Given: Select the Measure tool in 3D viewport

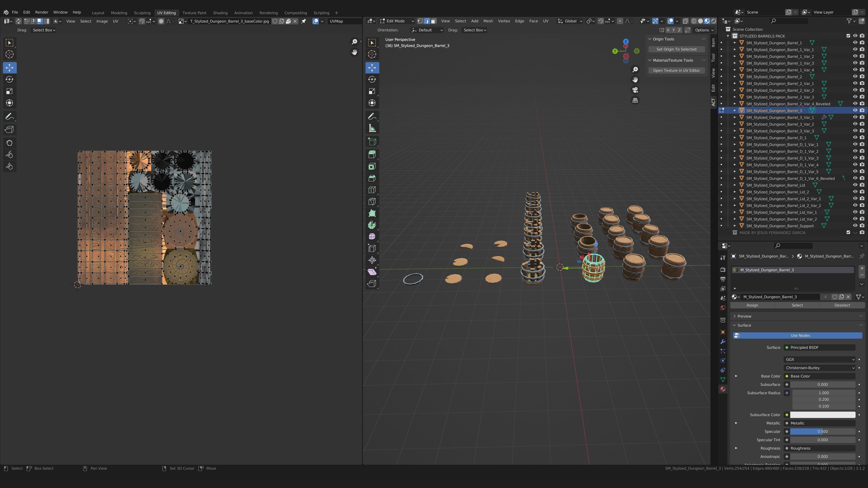Looking at the screenshot, I should (x=372, y=128).
